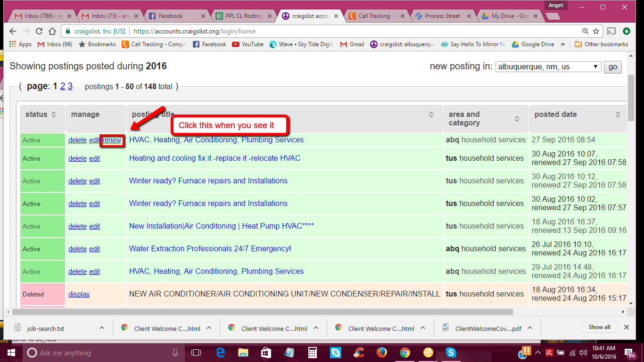Sort postings by posted date column
The image size is (644, 362).
point(618,115)
